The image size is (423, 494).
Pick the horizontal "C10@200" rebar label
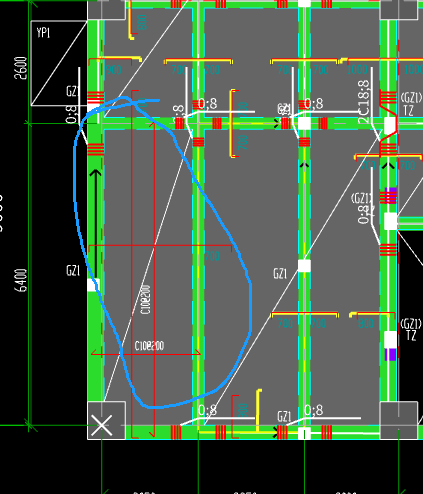point(149,346)
